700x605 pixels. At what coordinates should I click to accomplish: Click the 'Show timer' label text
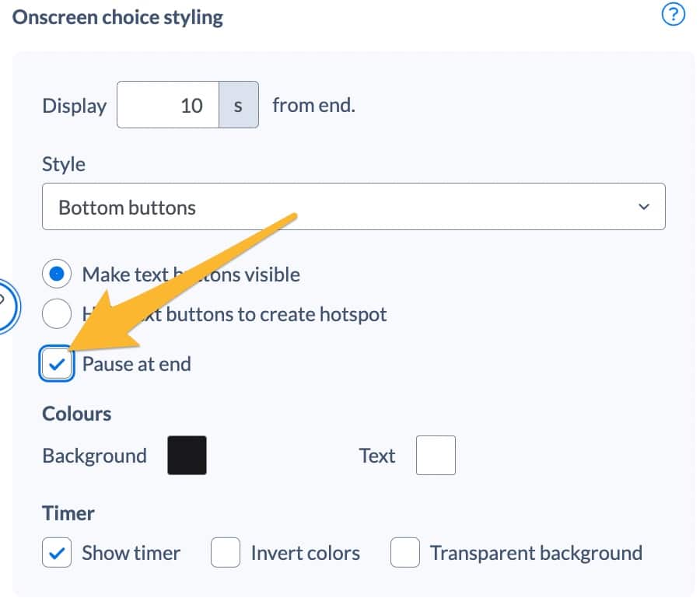point(131,553)
